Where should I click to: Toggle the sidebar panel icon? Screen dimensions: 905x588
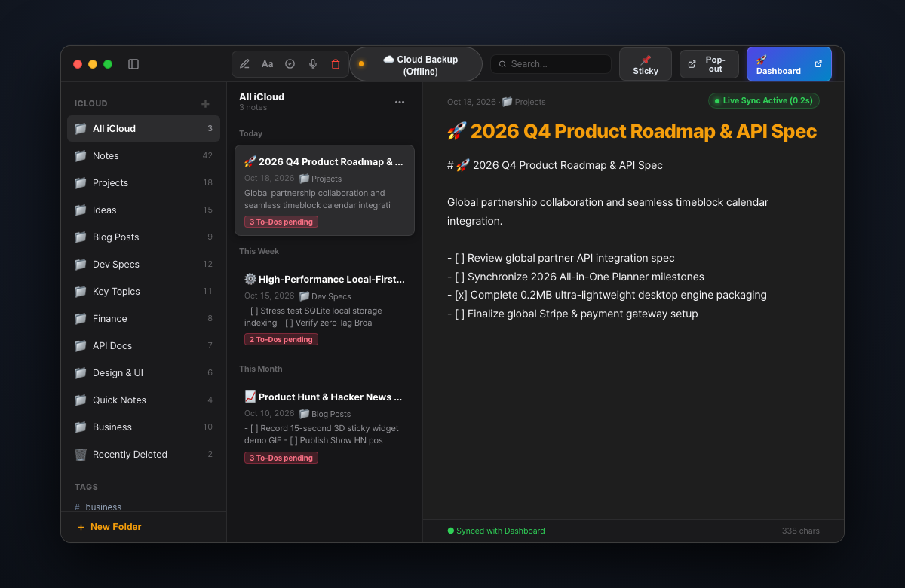pyautogui.click(x=133, y=64)
